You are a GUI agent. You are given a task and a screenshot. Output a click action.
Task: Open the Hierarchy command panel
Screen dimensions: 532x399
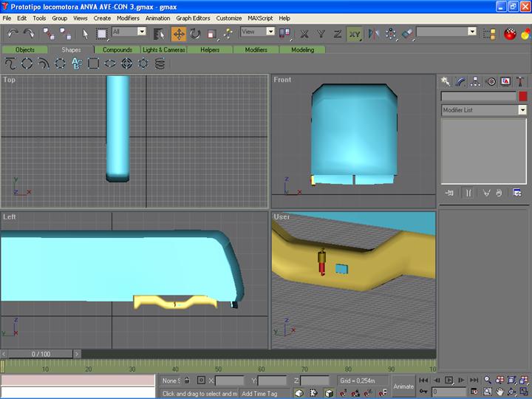coord(475,81)
